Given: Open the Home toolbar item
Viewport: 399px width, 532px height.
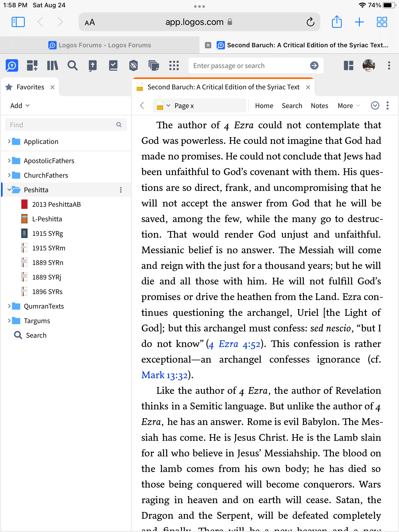Looking at the screenshot, I should pos(264,106).
